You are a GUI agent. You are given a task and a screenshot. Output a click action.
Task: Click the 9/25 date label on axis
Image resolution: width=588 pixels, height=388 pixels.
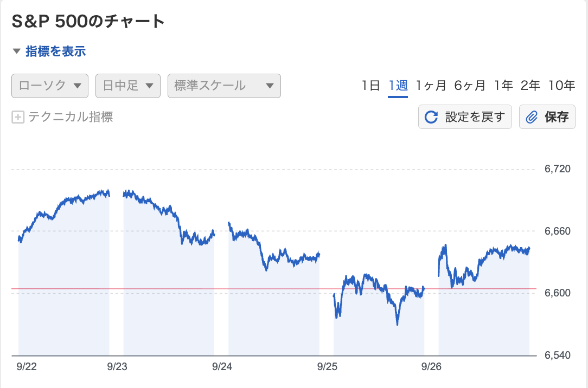pyautogui.click(x=327, y=367)
